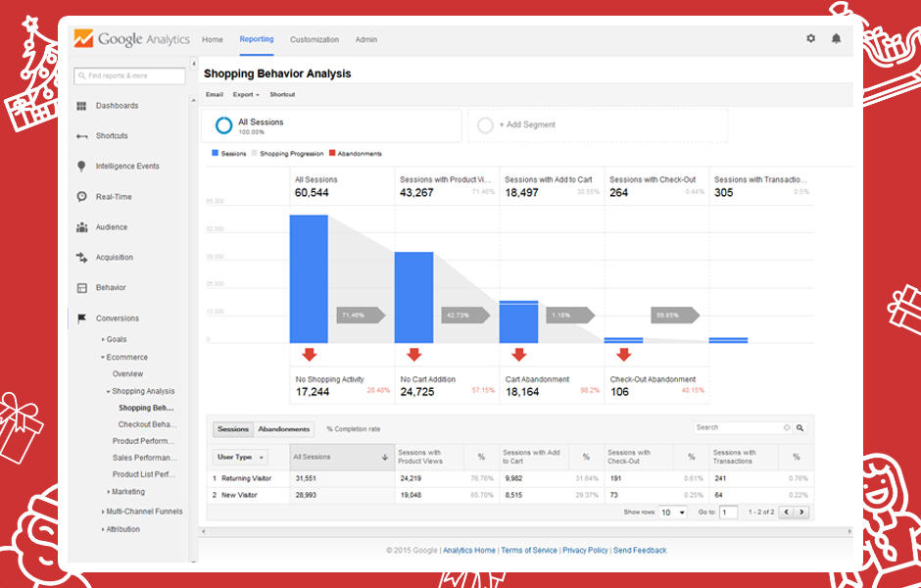Click the Behavior layout icon

tap(81, 288)
